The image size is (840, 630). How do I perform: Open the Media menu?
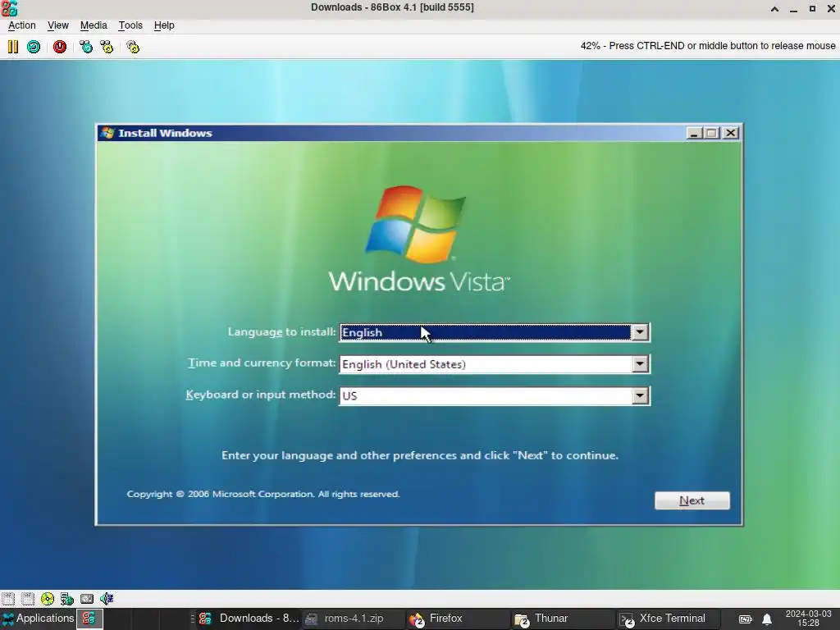pos(94,25)
